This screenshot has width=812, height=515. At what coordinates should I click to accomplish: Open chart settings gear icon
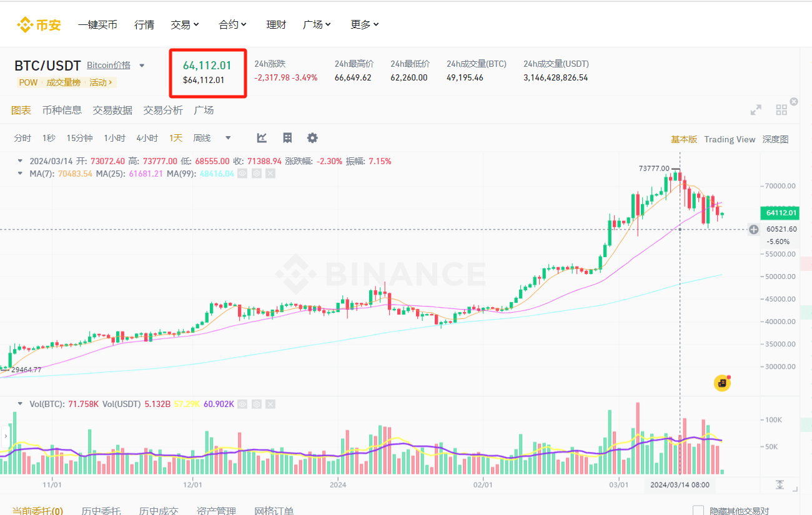click(x=312, y=138)
